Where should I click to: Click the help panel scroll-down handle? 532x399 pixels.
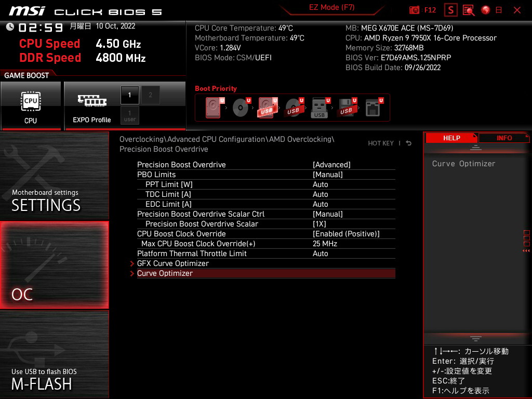tap(476, 339)
